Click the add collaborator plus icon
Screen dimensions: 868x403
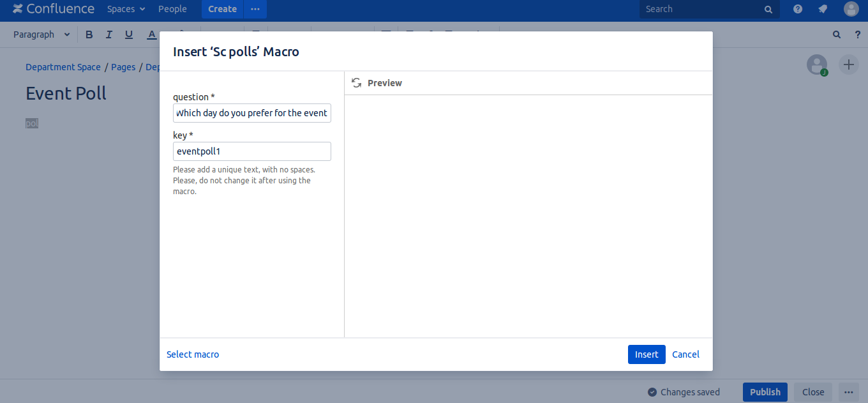point(848,65)
